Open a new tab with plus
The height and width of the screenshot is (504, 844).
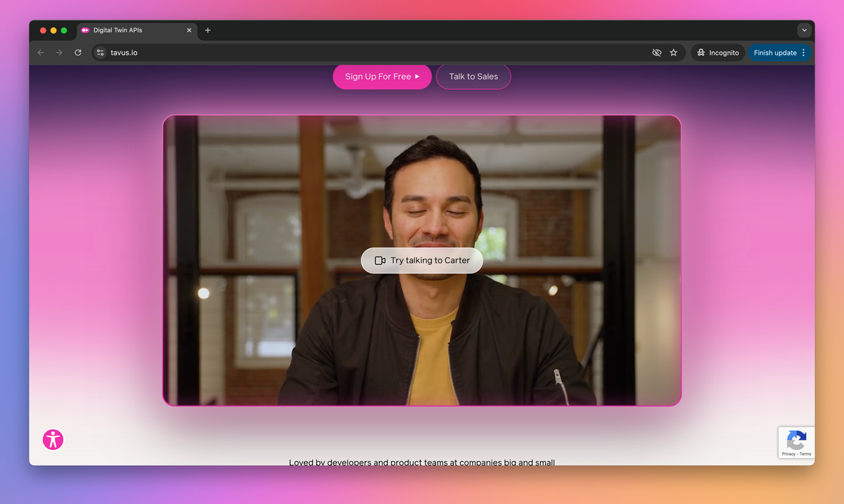tap(207, 30)
